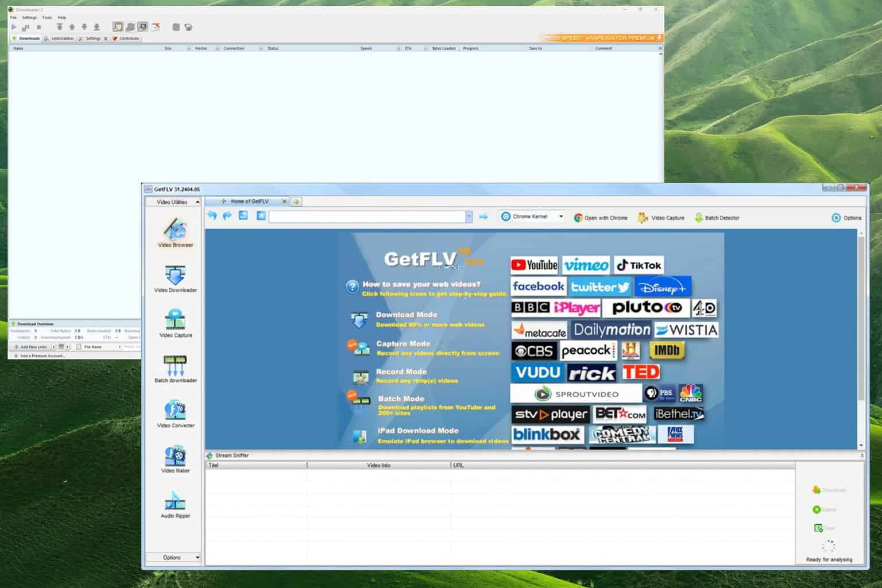Viewport: 882px width, 588px height.
Task: Open JDownloader's Tools menu
Action: [x=47, y=17]
